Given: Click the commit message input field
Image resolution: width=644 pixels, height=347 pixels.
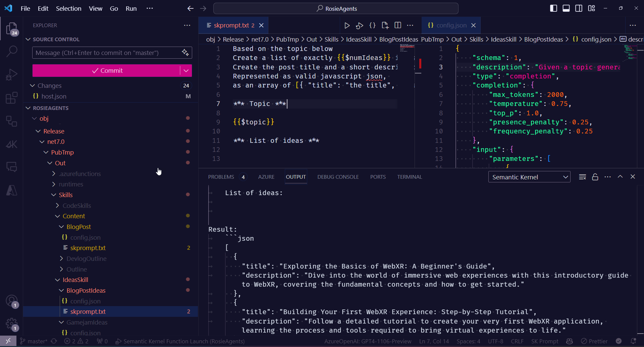Looking at the screenshot, I should click(106, 53).
